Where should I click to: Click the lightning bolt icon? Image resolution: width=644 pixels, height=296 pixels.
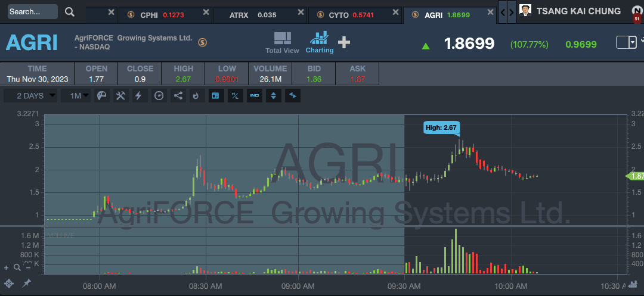pyautogui.click(x=139, y=95)
